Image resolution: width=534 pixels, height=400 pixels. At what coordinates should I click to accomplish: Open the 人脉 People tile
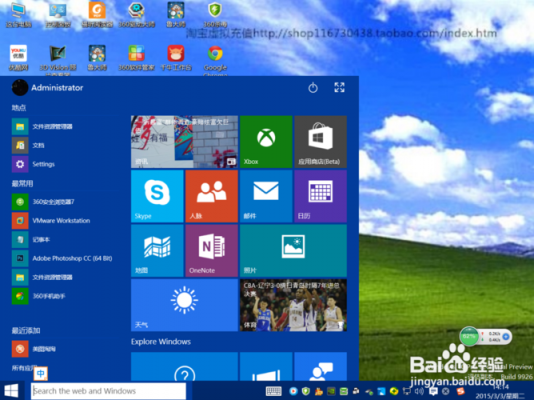point(211,196)
